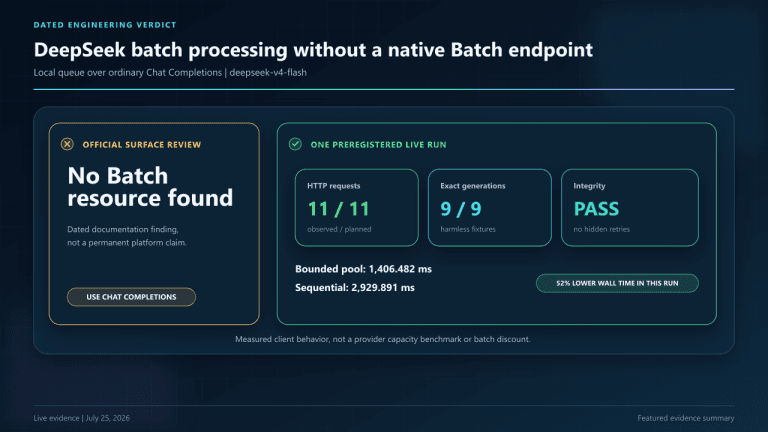768x432 pixels.
Task: Click the 'DATED ENGINEERING VERDICT' label
Action: tap(105, 25)
